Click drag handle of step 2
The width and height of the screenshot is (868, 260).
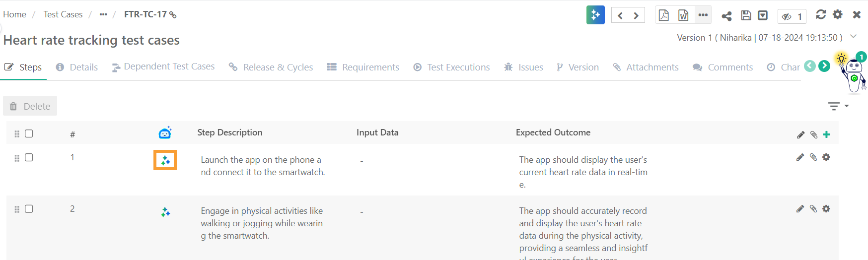pos(17,210)
